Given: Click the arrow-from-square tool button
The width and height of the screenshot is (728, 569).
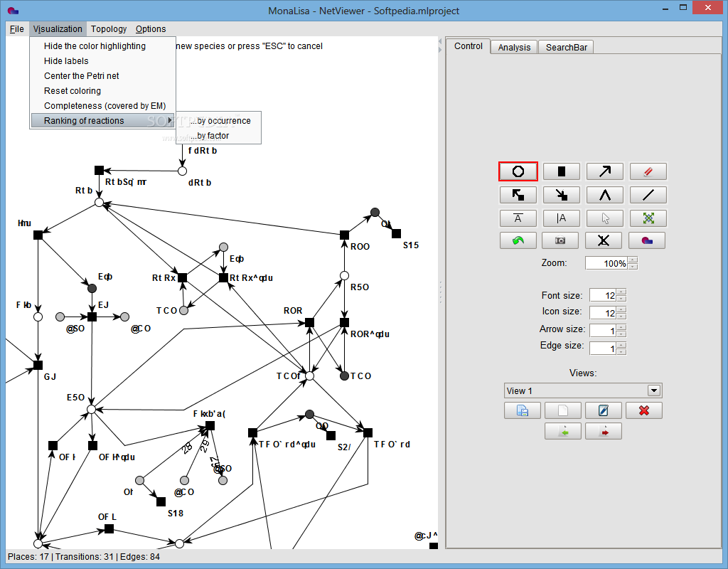Looking at the screenshot, I should [518, 195].
